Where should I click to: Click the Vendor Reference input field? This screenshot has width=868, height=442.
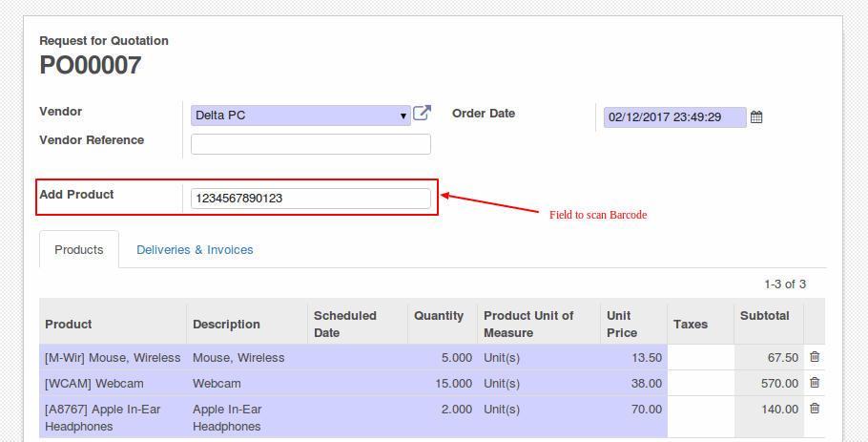click(x=311, y=144)
